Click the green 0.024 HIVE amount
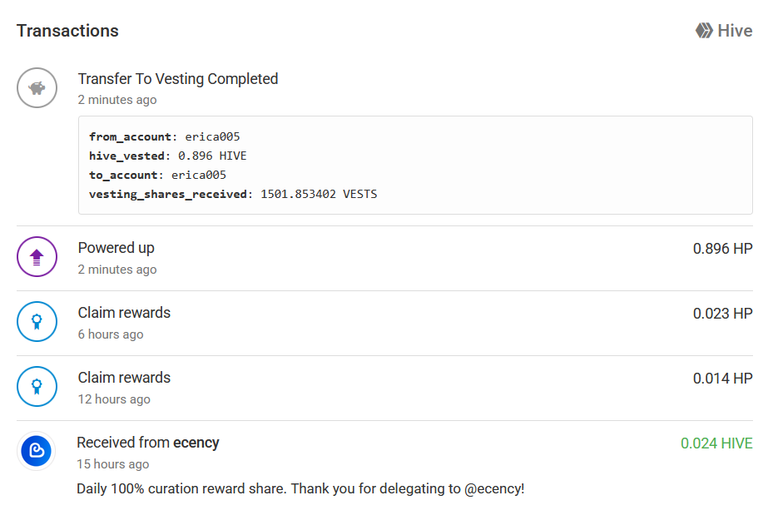This screenshot has height=505, width=768. pos(716,443)
